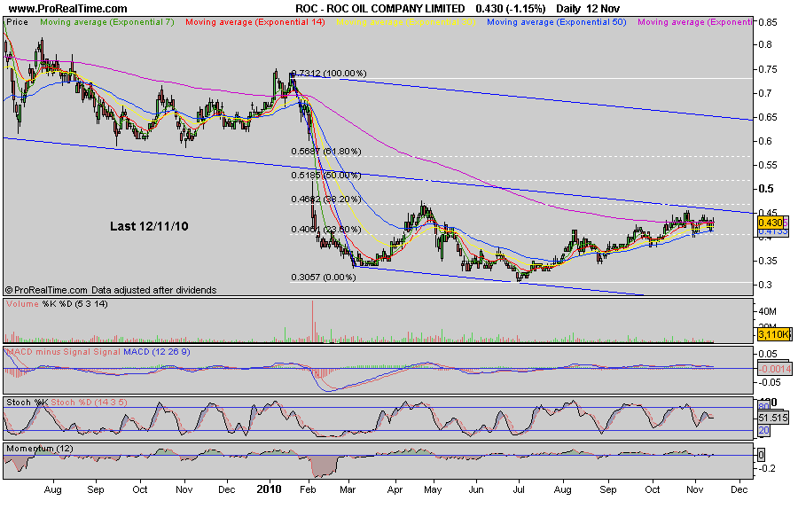Click the 51.515 stochastic value tag

pyautogui.click(x=773, y=418)
